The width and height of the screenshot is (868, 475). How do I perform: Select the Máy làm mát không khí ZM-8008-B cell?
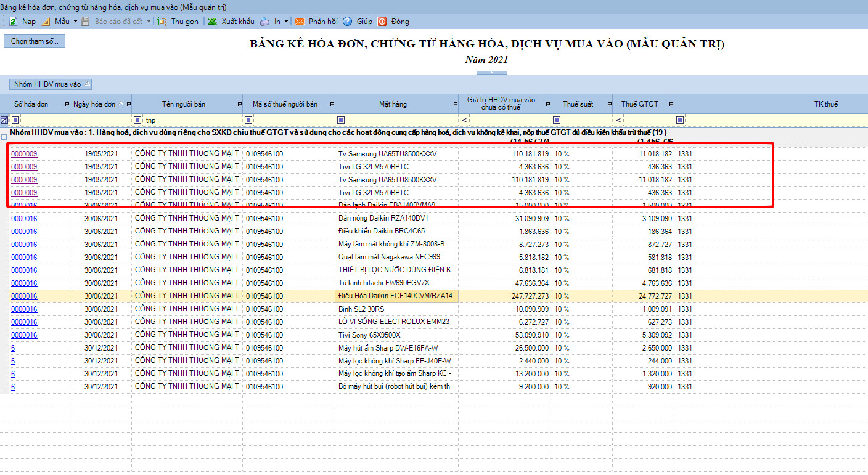(397, 245)
